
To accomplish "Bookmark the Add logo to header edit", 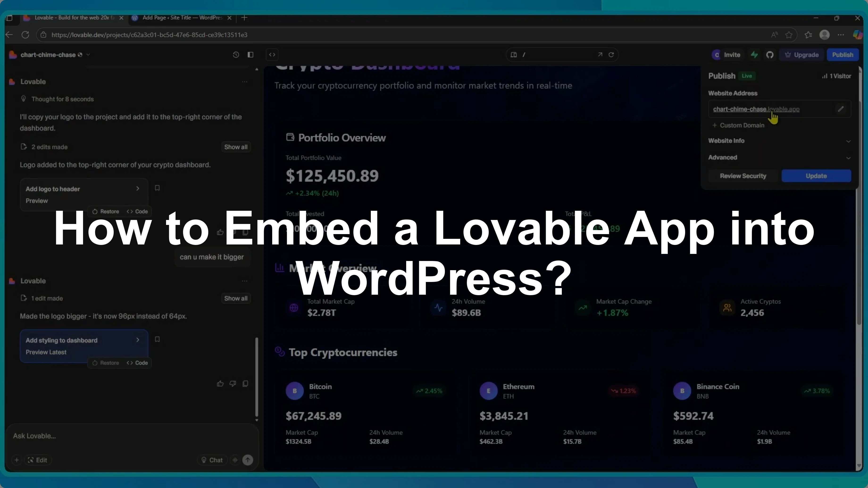I will (x=157, y=188).
